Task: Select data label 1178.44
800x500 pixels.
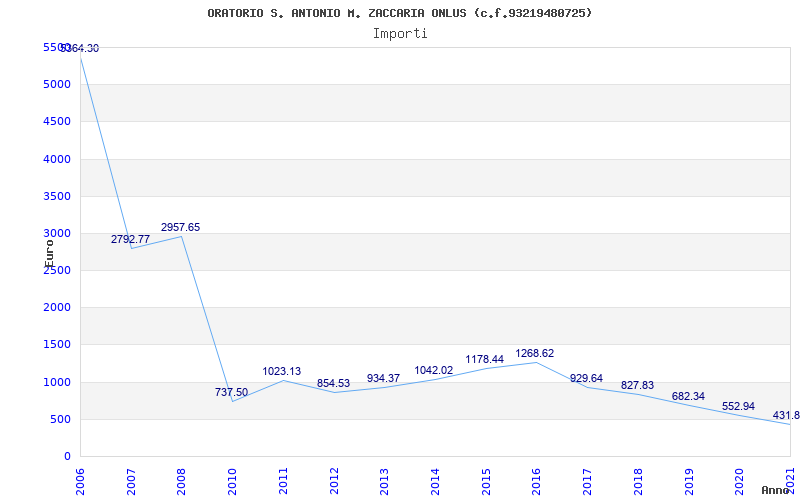Action: tap(484, 359)
